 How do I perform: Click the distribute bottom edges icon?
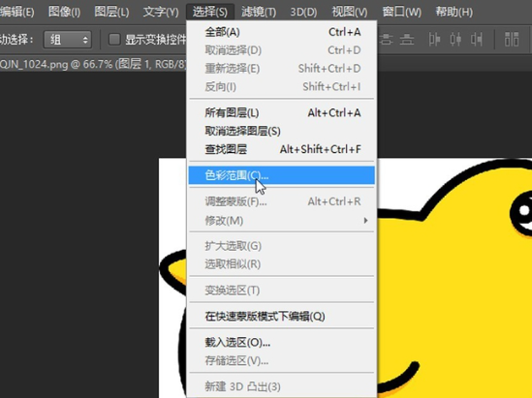406,40
